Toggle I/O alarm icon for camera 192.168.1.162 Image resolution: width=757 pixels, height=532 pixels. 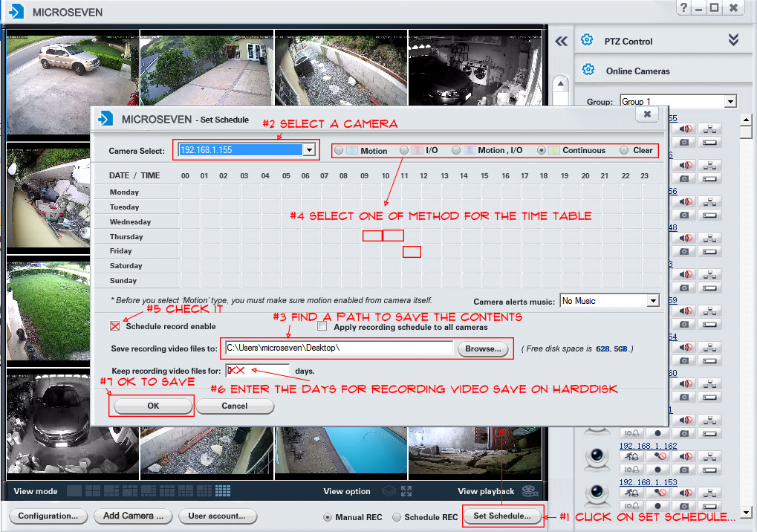(631, 470)
